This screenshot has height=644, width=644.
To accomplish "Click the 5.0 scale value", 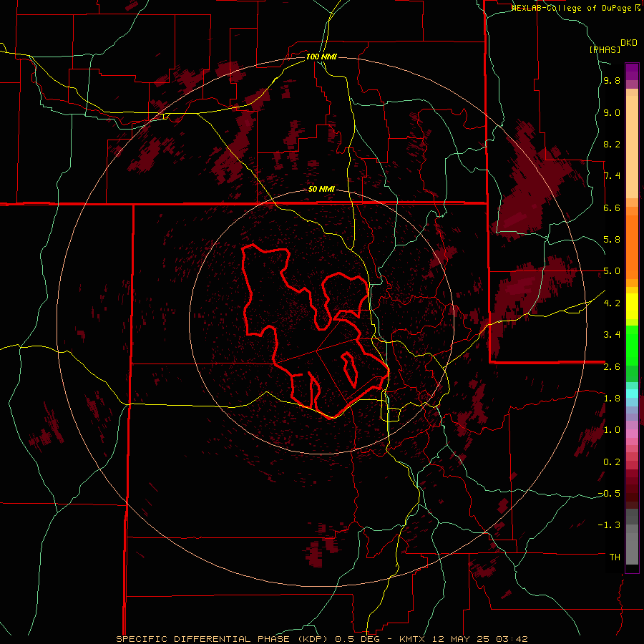I will (x=612, y=271).
